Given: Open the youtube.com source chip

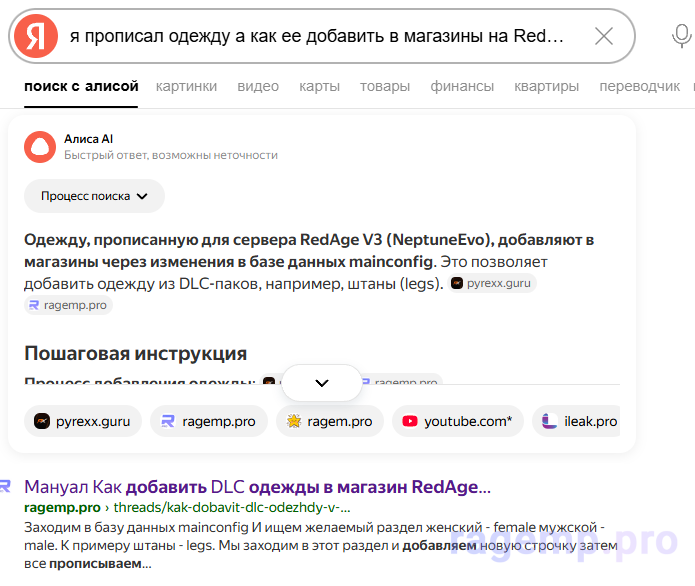Looking at the screenshot, I should point(456,421).
